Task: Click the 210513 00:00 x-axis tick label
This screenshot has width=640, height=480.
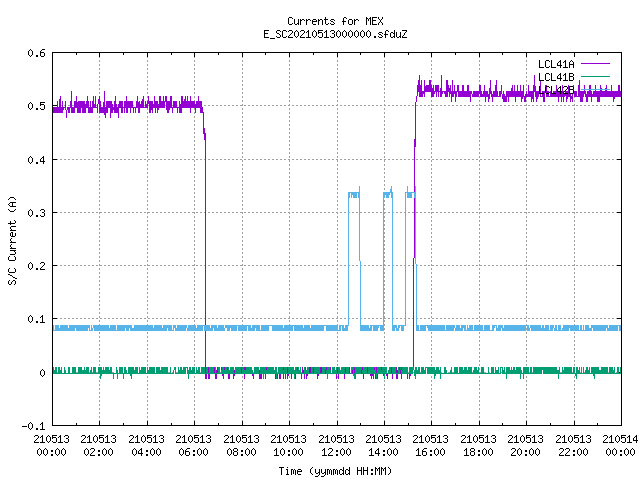Action: click(51, 445)
